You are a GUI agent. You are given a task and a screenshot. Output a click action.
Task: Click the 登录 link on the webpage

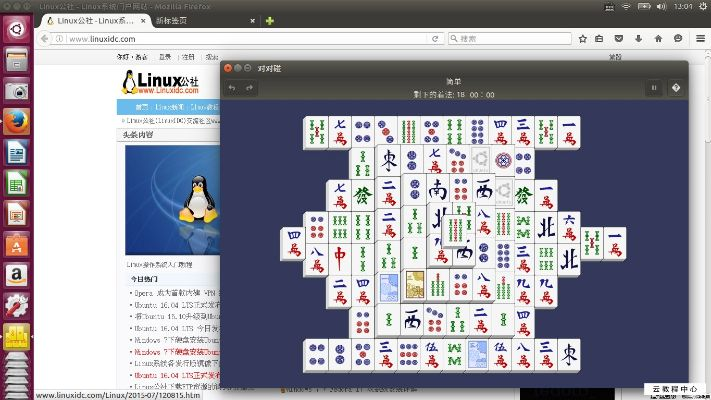[x=165, y=57]
